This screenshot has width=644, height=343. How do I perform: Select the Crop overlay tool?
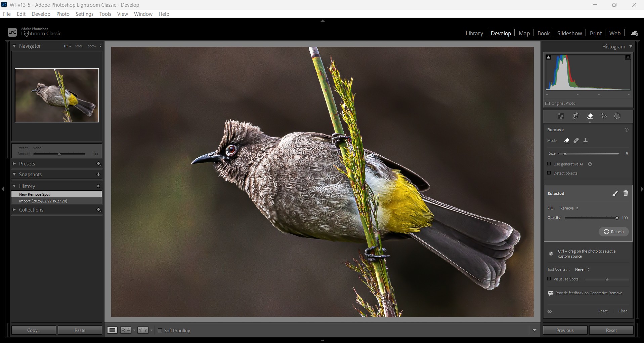pos(575,116)
